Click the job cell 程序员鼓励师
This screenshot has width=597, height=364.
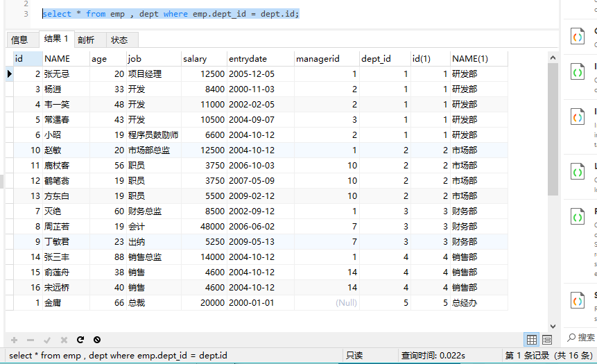[154, 135]
